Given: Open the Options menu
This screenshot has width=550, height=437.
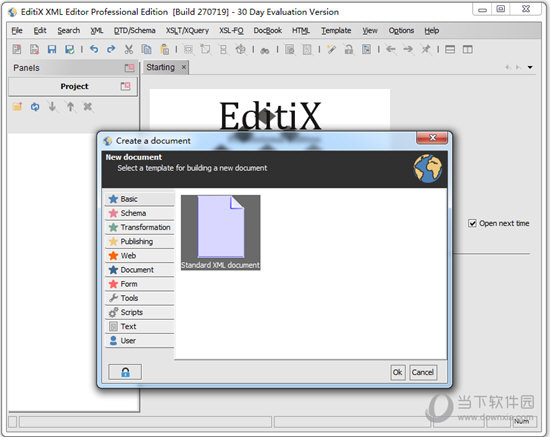Looking at the screenshot, I should [x=401, y=31].
